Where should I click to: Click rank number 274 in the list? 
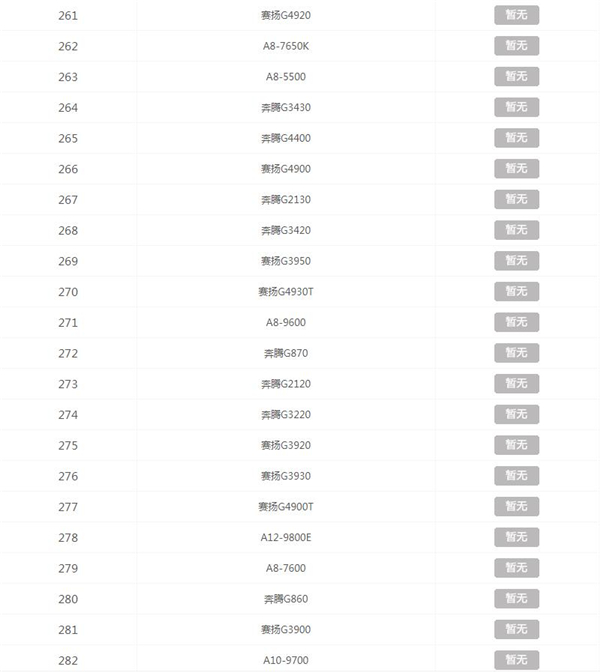click(x=68, y=415)
